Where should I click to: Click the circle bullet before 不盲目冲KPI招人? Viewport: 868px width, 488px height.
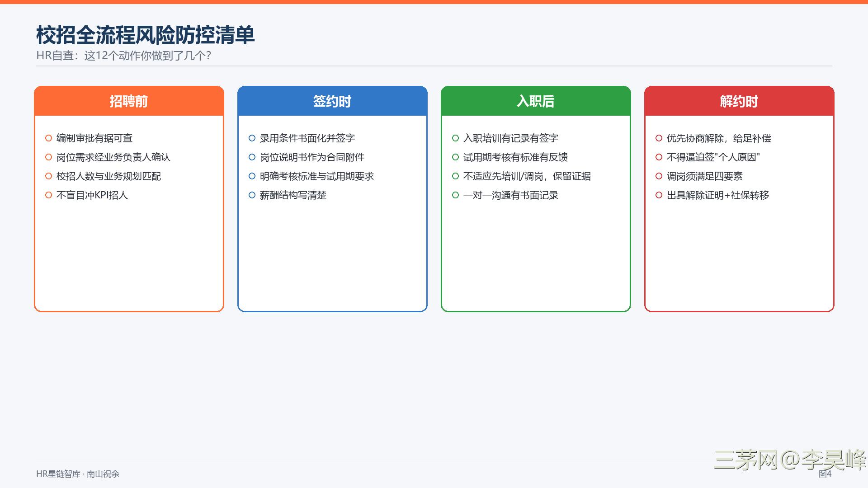(x=48, y=195)
